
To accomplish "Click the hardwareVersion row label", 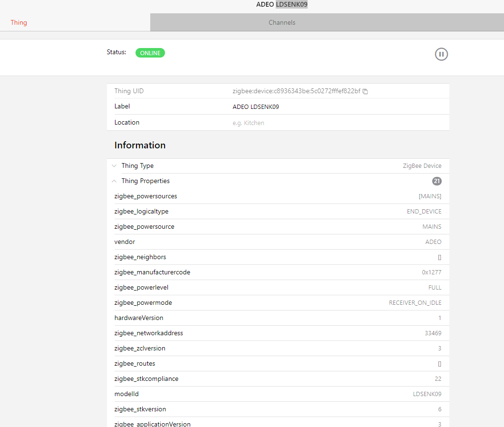I will [139, 318].
